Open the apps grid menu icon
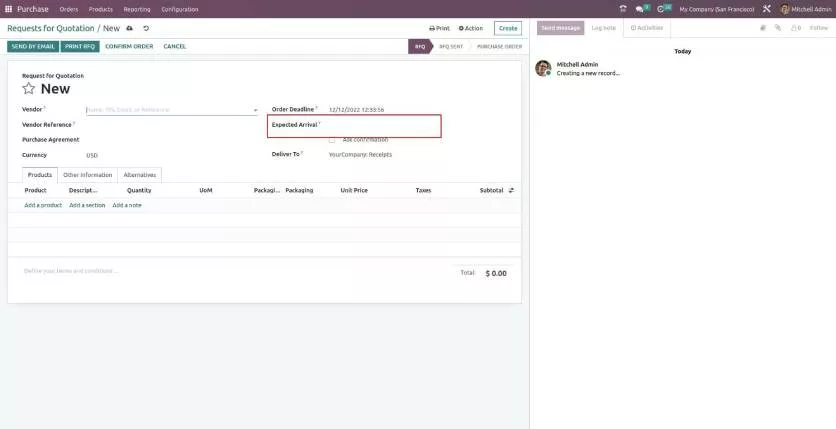836x429 pixels. pyautogui.click(x=8, y=9)
